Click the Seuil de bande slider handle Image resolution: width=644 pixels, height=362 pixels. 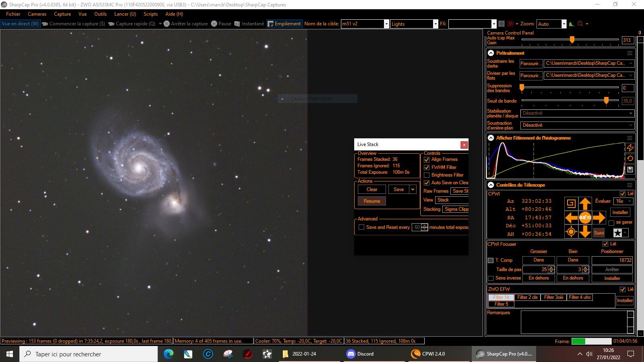607,101
